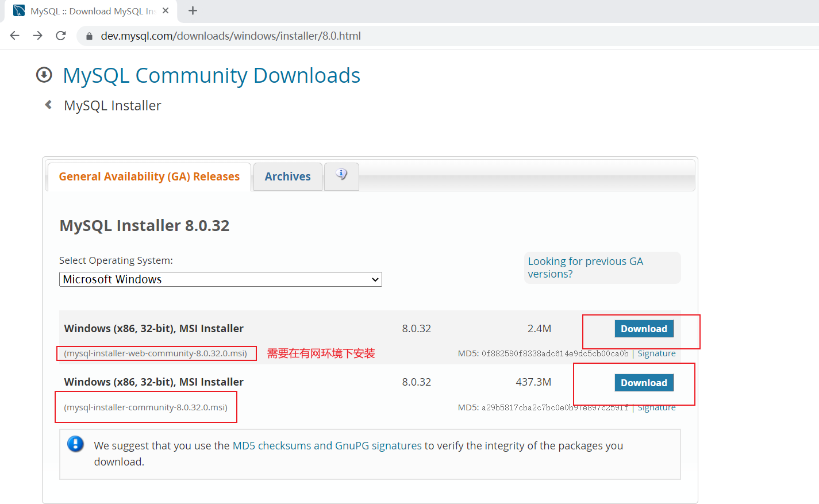This screenshot has width=819, height=504.
Task: Click MD5 hash starting with a29b5817
Action: click(x=555, y=407)
